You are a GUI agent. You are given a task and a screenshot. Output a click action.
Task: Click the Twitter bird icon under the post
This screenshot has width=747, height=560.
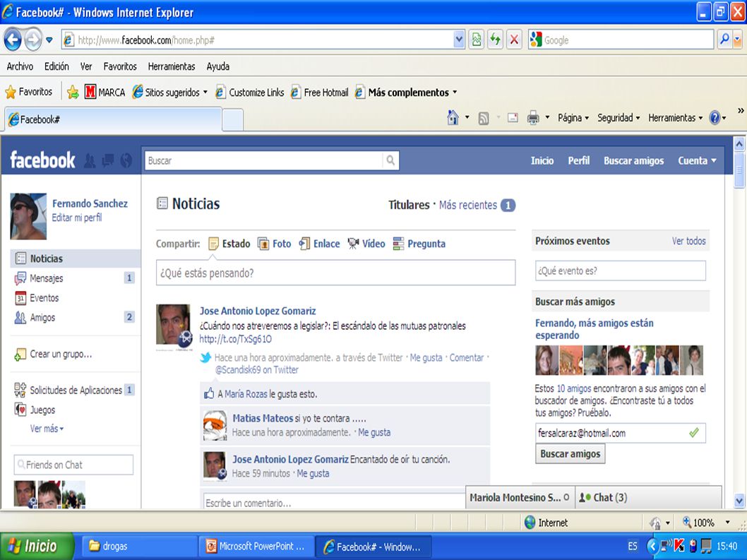pyautogui.click(x=205, y=357)
